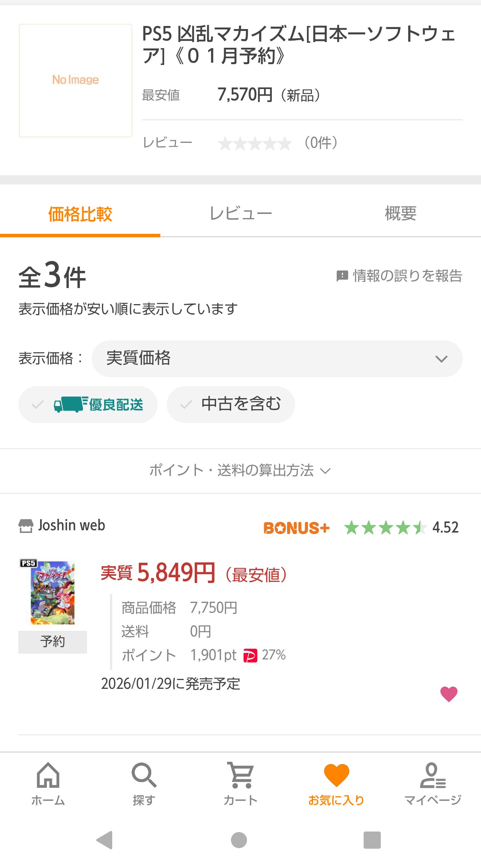This screenshot has height=868, width=481.
Task: Tap the Android back triangle button
Action: click(105, 840)
